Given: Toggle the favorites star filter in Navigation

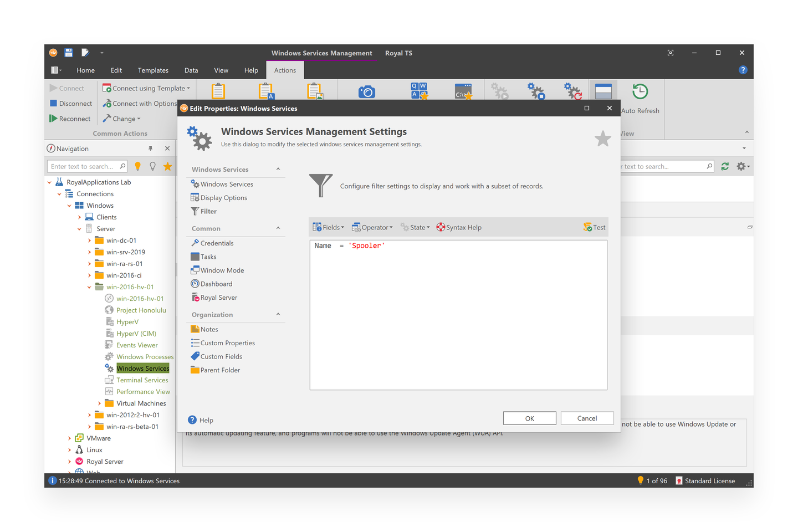Looking at the screenshot, I should coord(167,166).
